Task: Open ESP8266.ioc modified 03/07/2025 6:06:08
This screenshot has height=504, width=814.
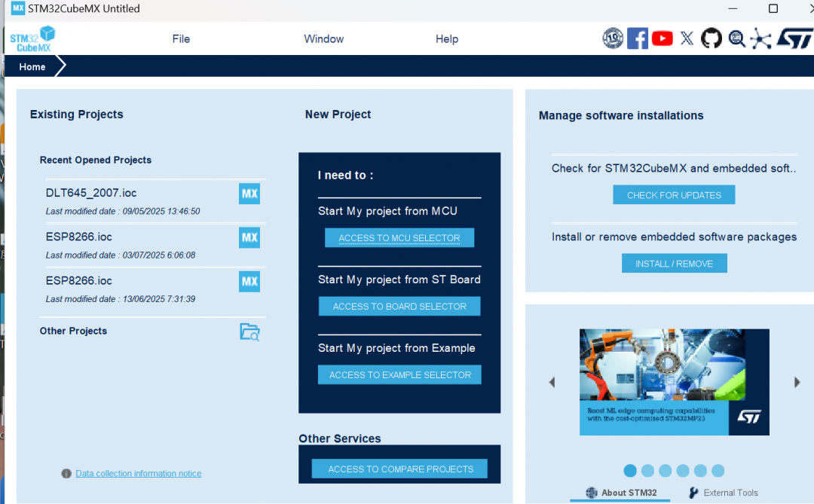Action: [79, 237]
